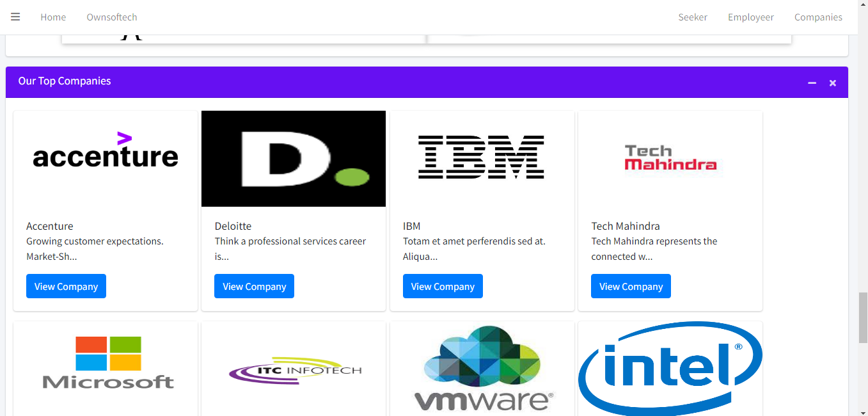The image size is (868, 416).
Task: Select the VMware logo
Action: 483,369
